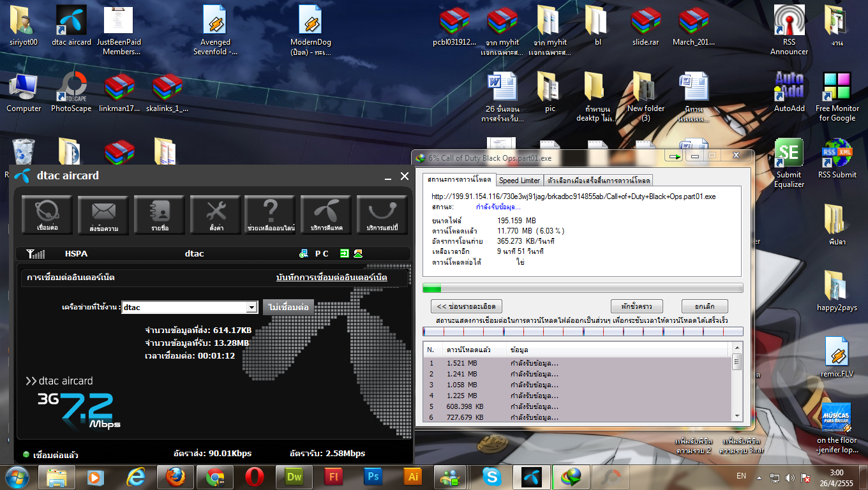This screenshot has height=490, width=868.
Task: Select the siriyot00 user folder icon
Action: coord(24,26)
